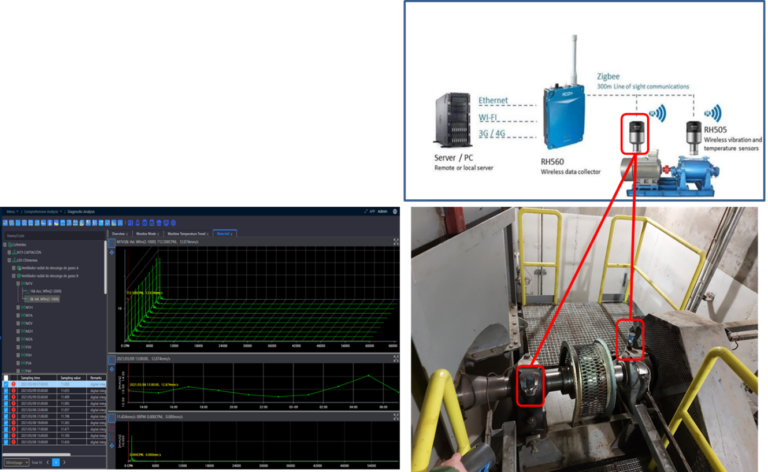Expand the NTI-CAPTACIÓN tree node
This screenshot has width=768, height=472.
click(x=9, y=253)
